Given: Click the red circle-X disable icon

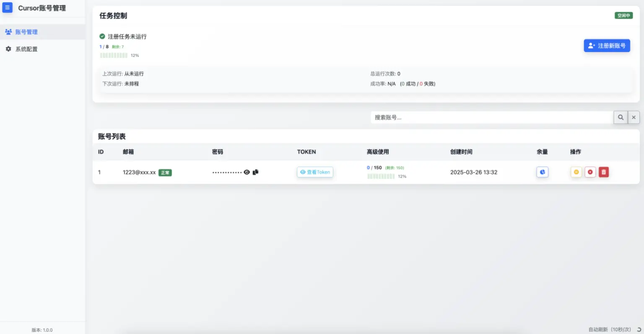Looking at the screenshot, I should 590,172.
